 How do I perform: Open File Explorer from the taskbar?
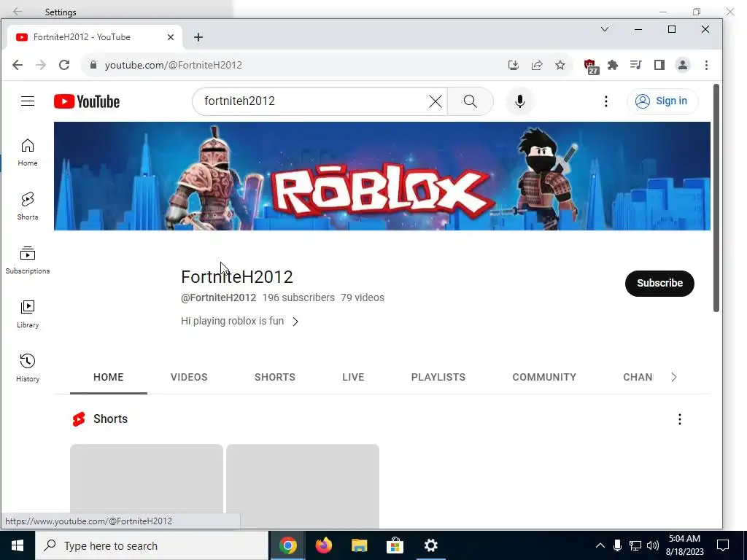click(359, 545)
